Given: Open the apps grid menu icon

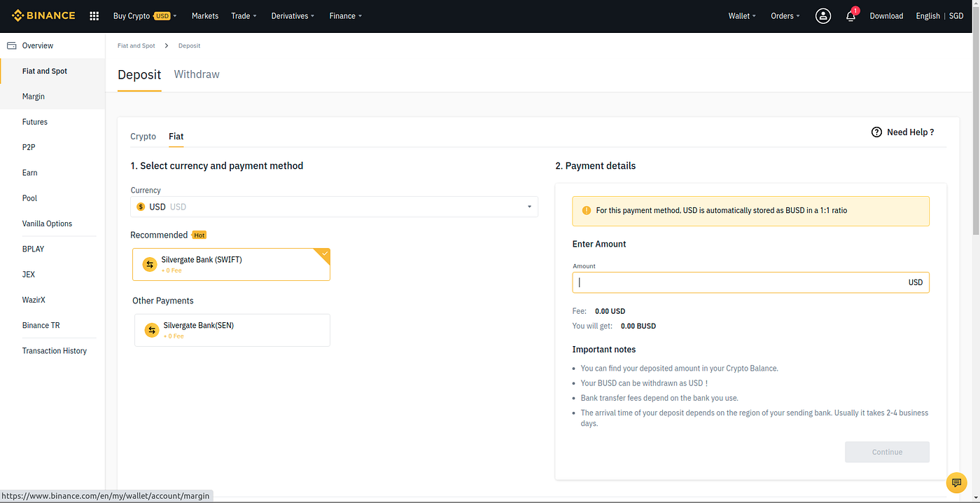Looking at the screenshot, I should (x=94, y=15).
